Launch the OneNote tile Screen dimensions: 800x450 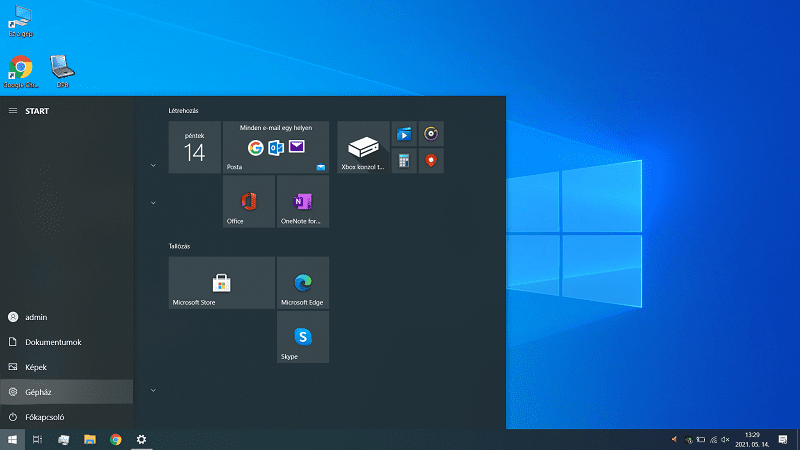click(x=302, y=201)
